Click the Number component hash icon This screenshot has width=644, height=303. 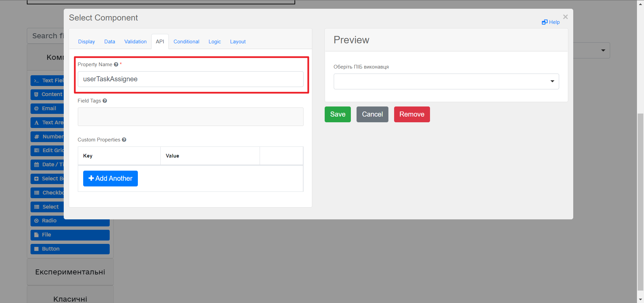tap(37, 137)
